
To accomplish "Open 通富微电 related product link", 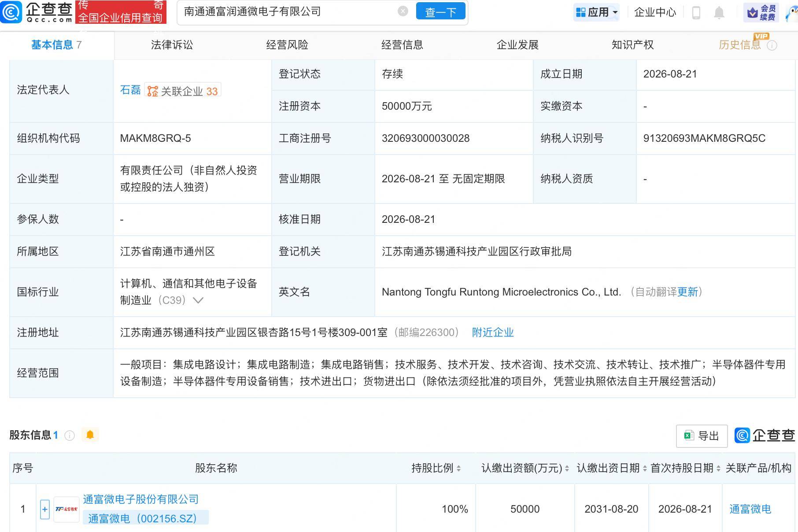I will tap(750, 510).
